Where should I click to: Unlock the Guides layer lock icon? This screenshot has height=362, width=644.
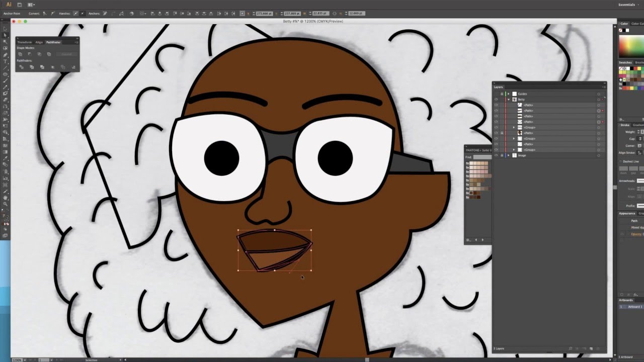502,94
